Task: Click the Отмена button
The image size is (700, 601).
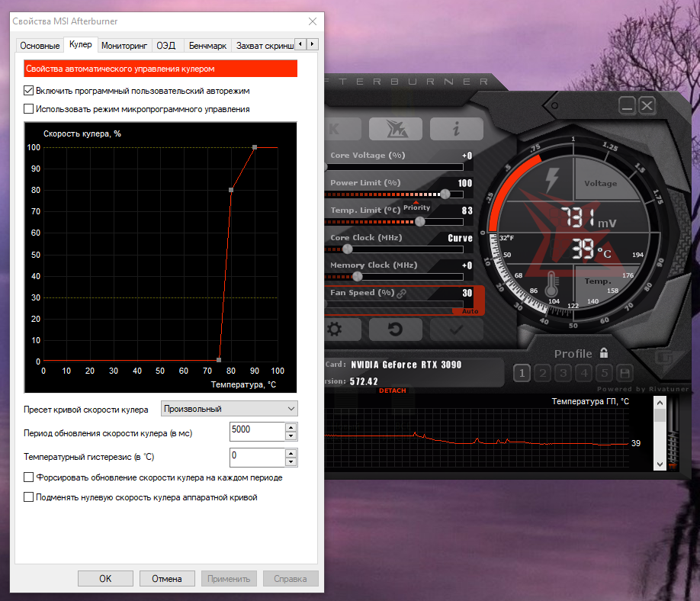Action: point(167,579)
